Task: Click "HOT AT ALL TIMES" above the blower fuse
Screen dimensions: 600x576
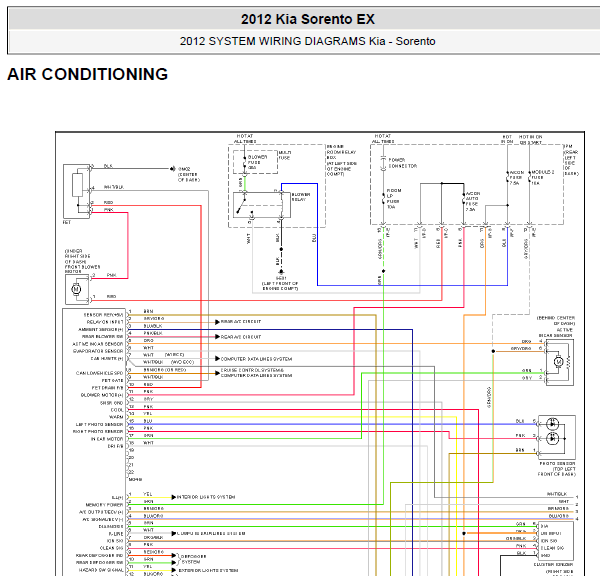Action: point(245,139)
